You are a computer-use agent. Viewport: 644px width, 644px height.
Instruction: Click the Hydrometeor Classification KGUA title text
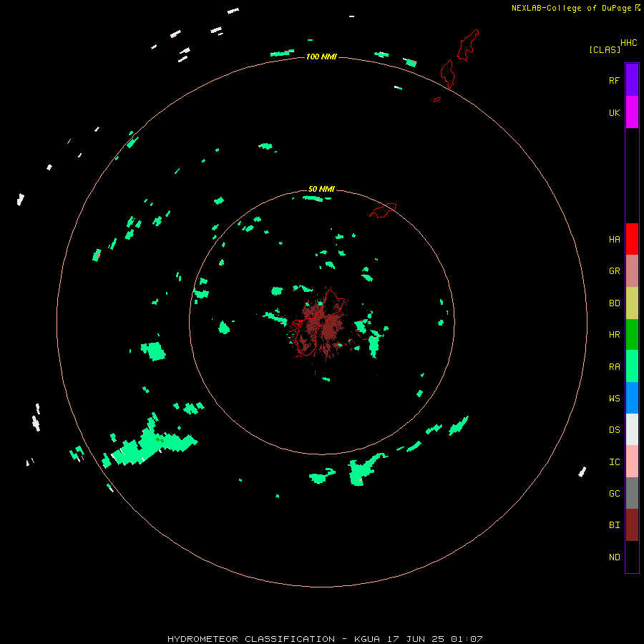325,639
